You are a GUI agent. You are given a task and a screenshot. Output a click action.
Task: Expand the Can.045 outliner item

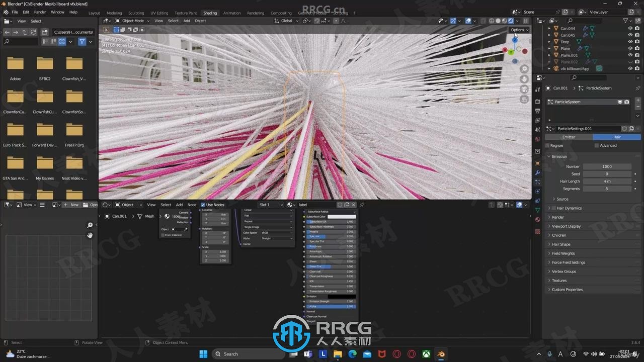[549, 35]
